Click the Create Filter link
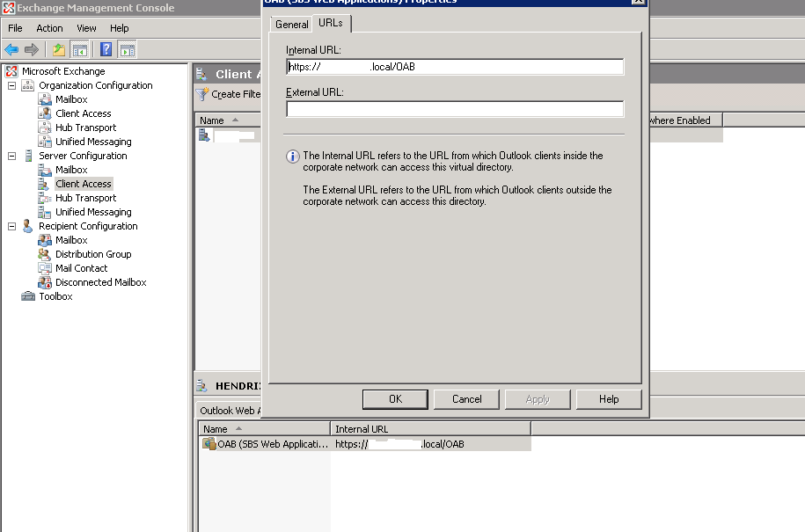 pos(236,94)
